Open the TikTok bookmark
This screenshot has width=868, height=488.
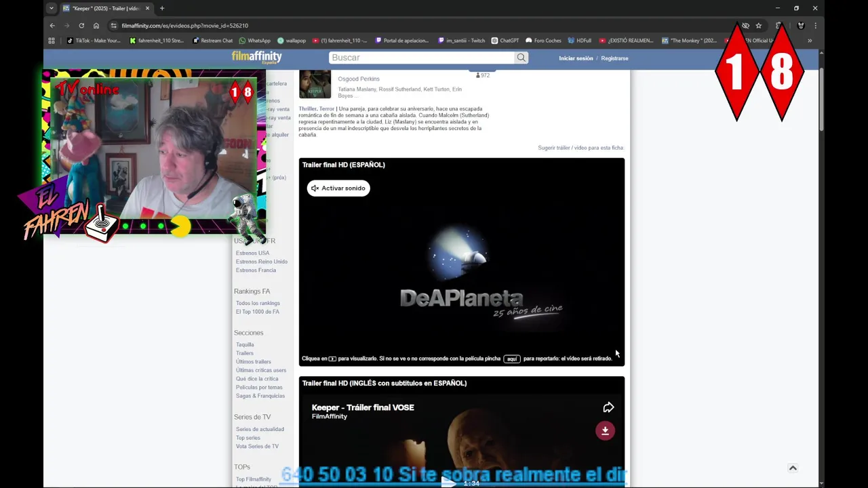pos(94,41)
